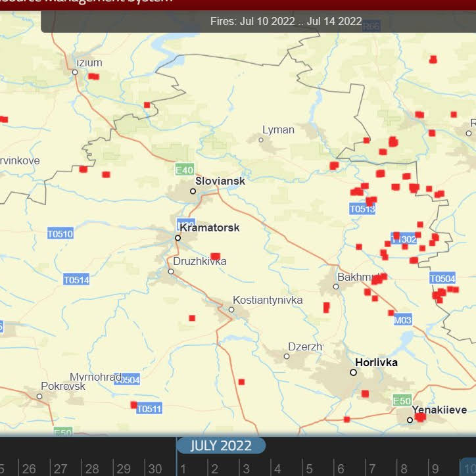
Task: Select fire marker on the Yenakiieve city marker
Action: click(x=421, y=417)
